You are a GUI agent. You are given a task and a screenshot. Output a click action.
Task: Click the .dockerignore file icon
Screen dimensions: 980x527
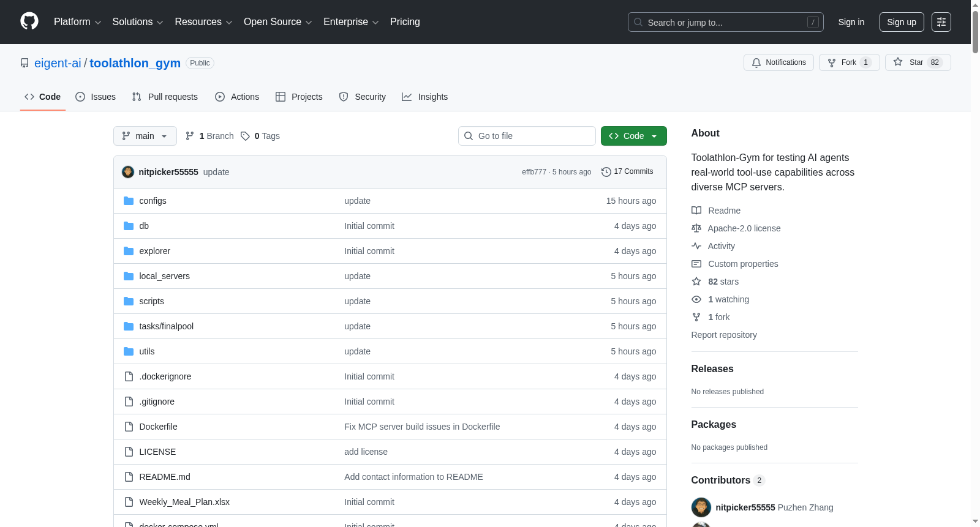(129, 376)
